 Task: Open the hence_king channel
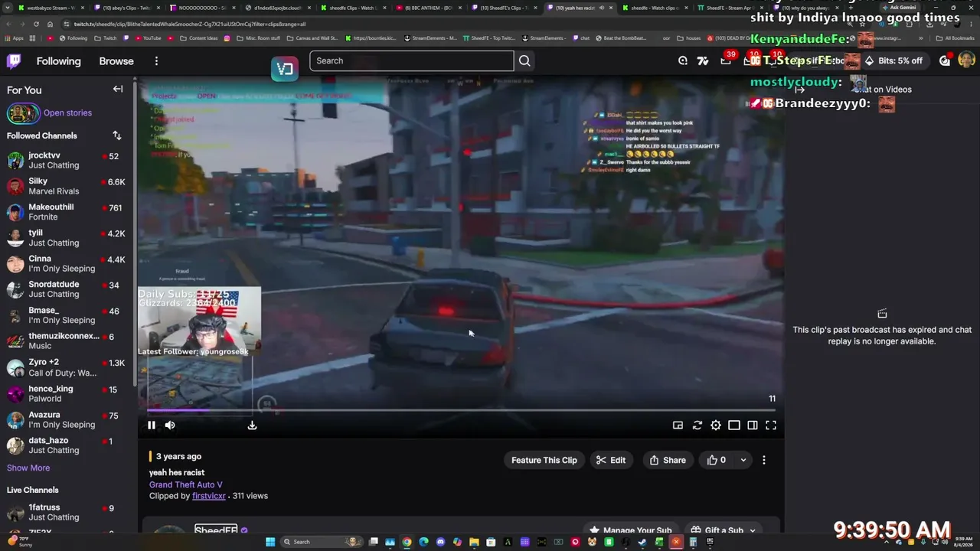pyautogui.click(x=66, y=393)
